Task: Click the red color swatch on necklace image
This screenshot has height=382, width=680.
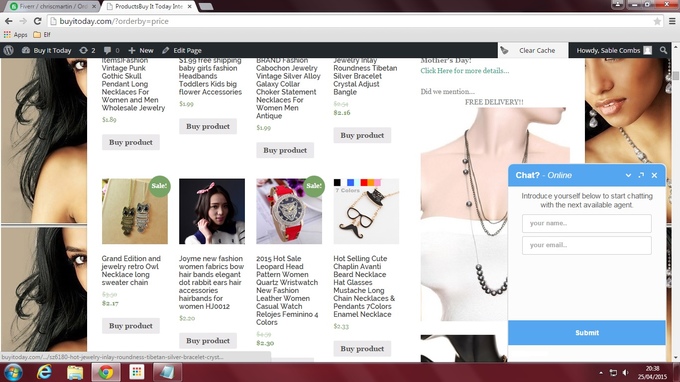Action: [364, 183]
